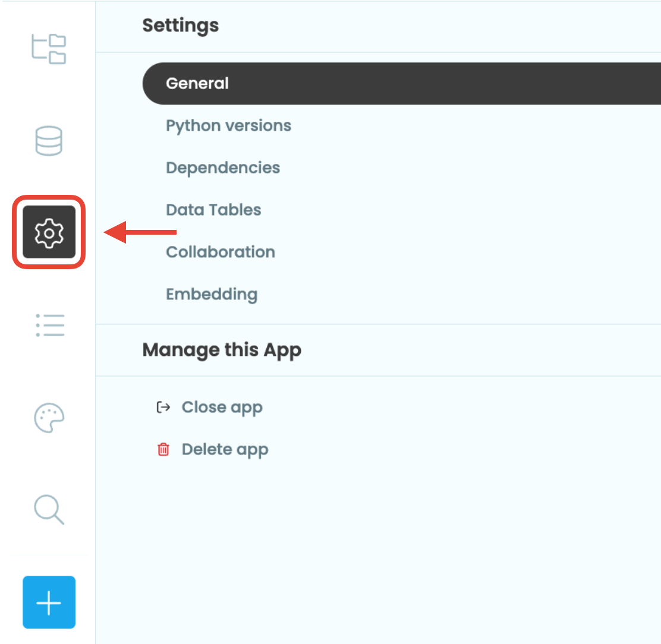Select the Embedding settings option
This screenshot has width=661, height=644.
coord(212,294)
